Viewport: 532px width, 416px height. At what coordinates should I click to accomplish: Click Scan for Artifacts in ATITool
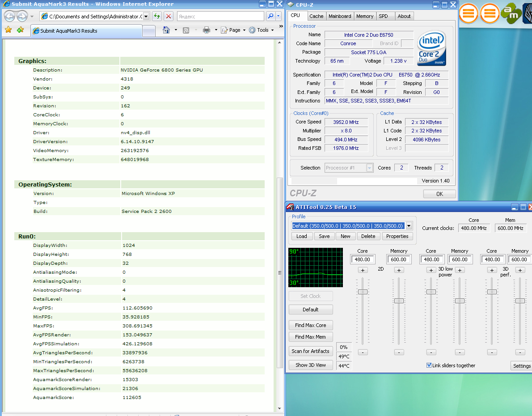click(310, 351)
